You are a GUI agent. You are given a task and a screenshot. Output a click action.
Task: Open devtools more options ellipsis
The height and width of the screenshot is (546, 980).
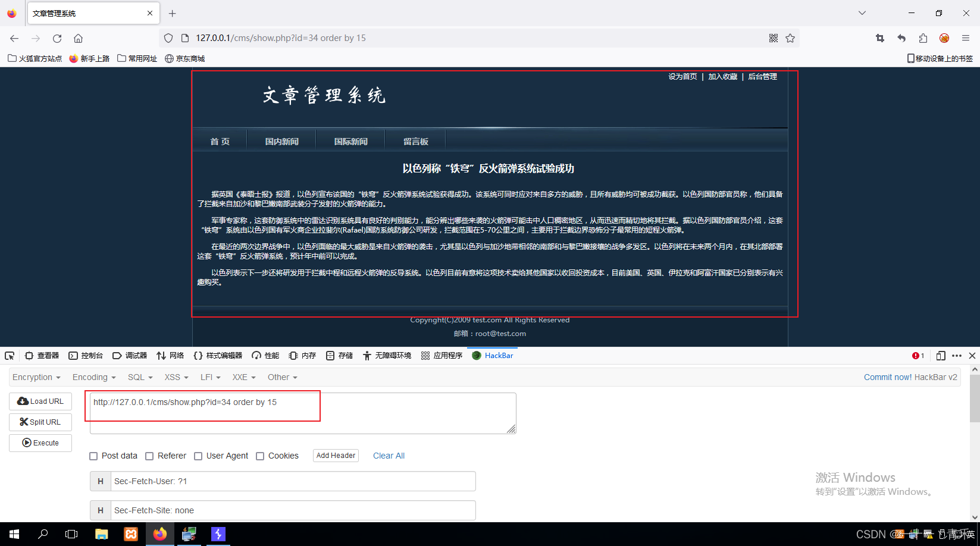(x=957, y=356)
